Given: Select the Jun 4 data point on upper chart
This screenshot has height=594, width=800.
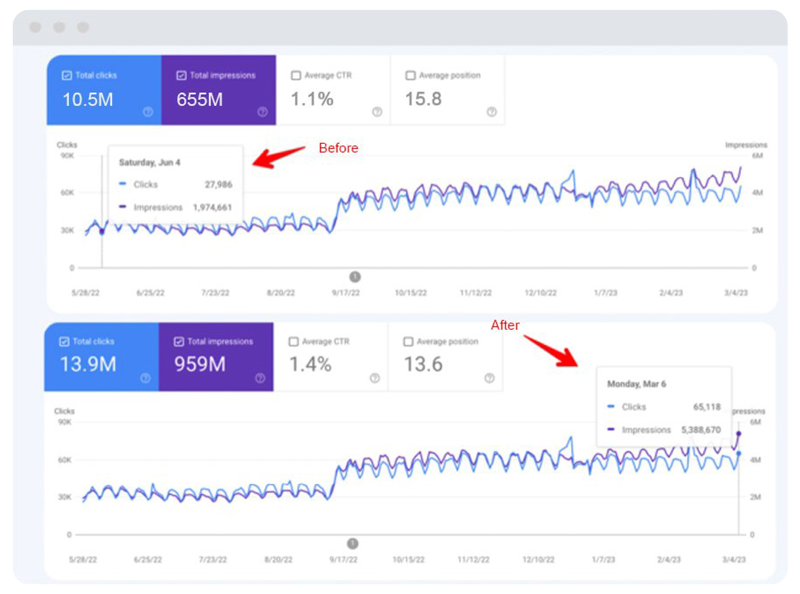Looking at the screenshot, I should (102, 232).
